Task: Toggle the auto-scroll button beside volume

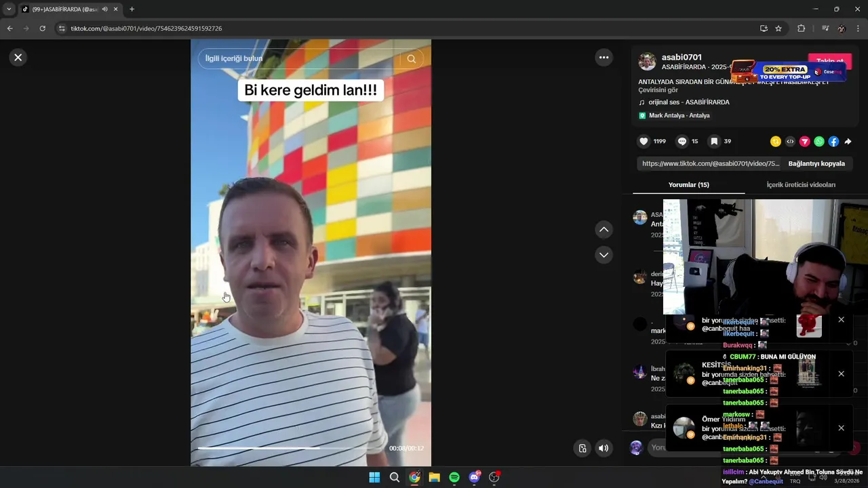Action: click(x=582, y=448)
